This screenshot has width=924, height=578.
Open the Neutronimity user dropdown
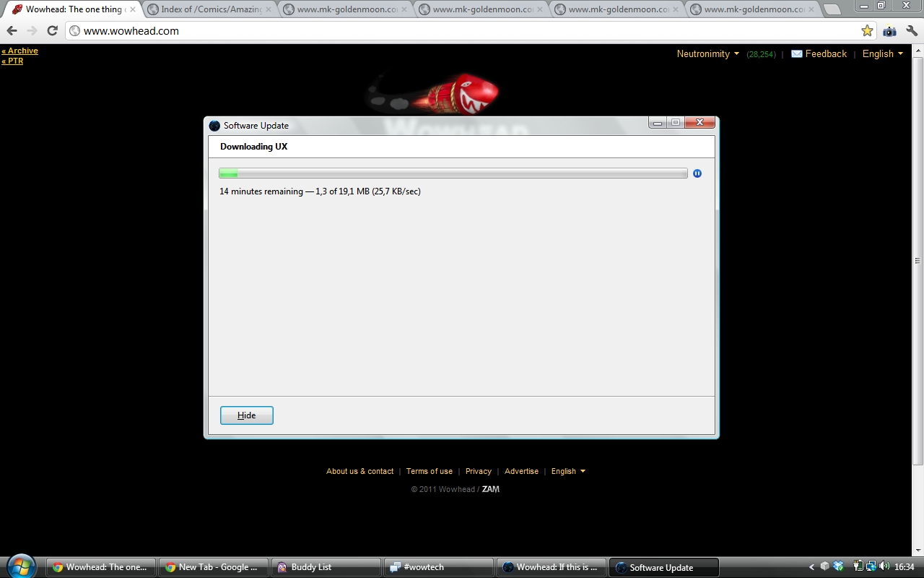708,53
